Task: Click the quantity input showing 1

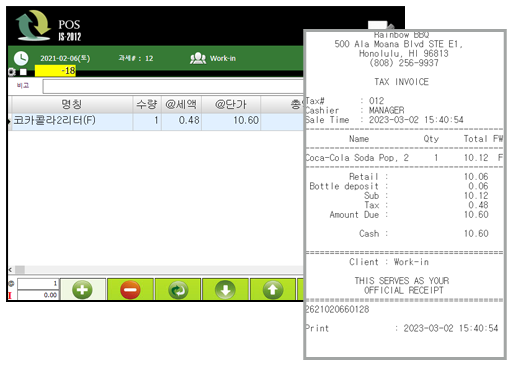Action: (x=38, y=283)
